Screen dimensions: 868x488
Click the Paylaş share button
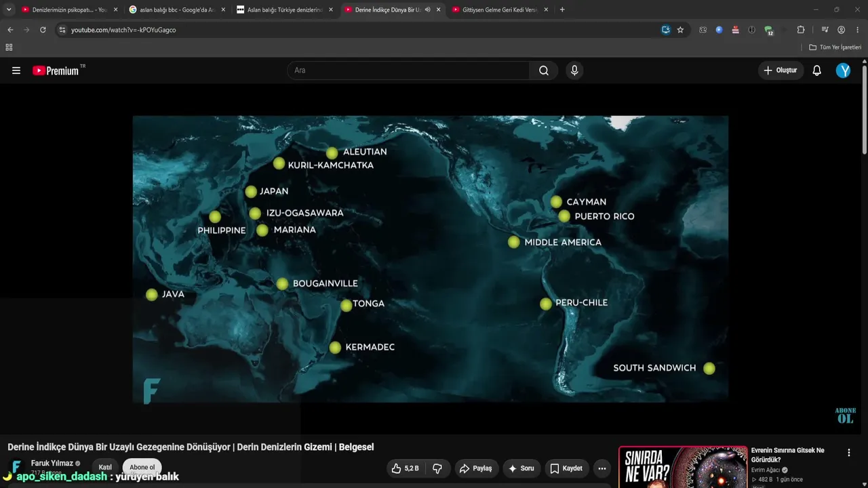[x=475, y=468]
